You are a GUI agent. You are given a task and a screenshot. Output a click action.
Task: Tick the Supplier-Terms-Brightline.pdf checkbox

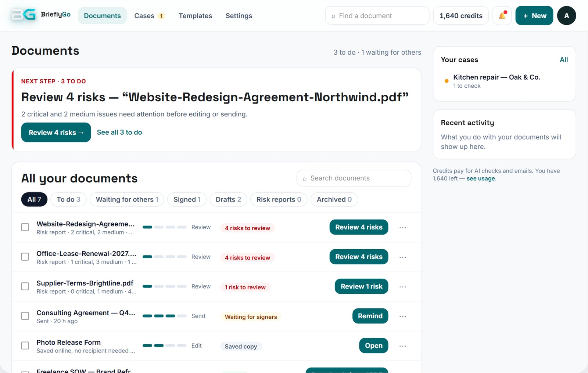pos(25,286)
